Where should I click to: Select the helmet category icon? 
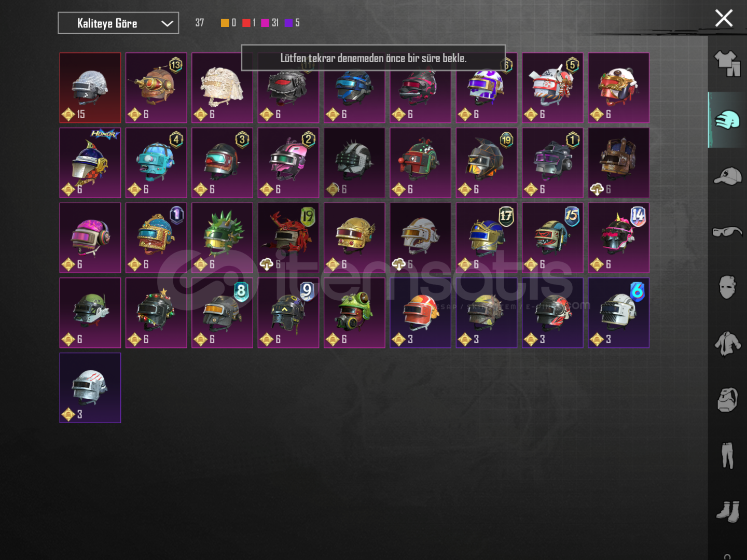tap(727, 120)
